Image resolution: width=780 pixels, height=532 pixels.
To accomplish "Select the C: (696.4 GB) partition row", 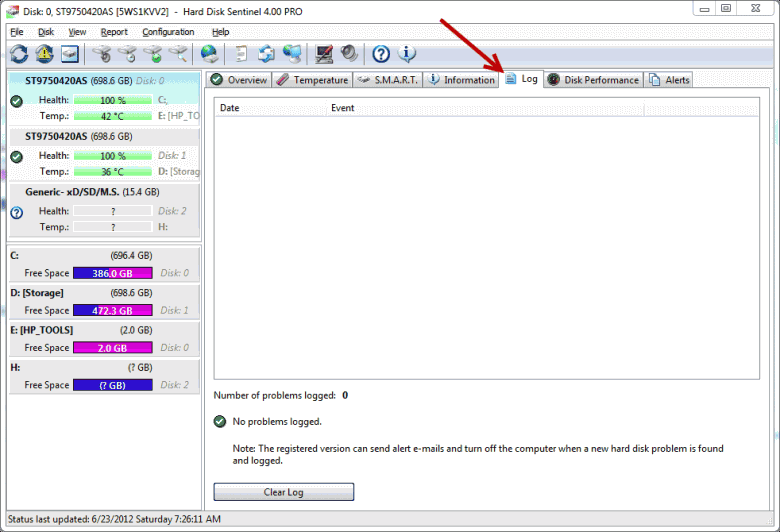I will click(104, 264).
